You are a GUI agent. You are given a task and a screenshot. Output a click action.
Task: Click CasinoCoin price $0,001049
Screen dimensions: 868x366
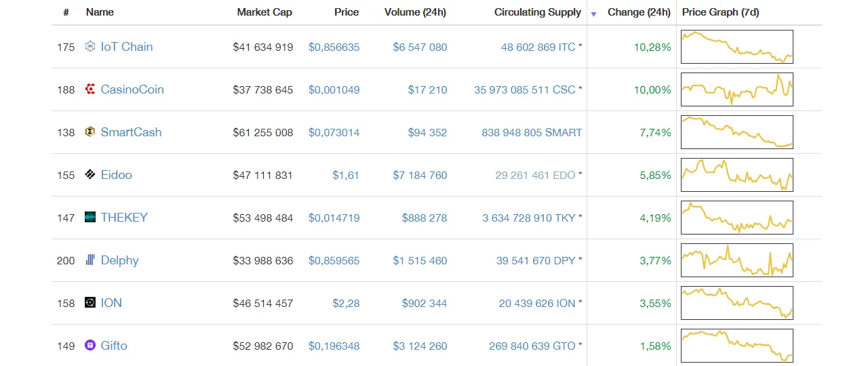click(334, 90)
